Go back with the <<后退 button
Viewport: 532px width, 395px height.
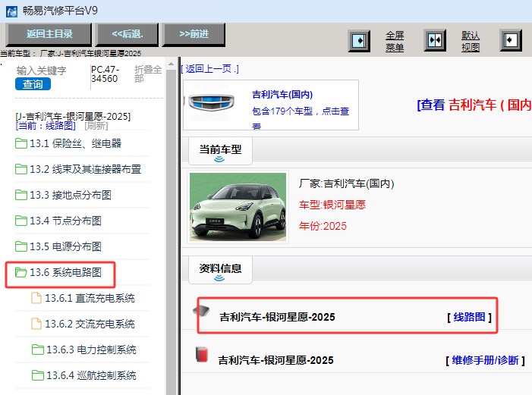[127, 34]
